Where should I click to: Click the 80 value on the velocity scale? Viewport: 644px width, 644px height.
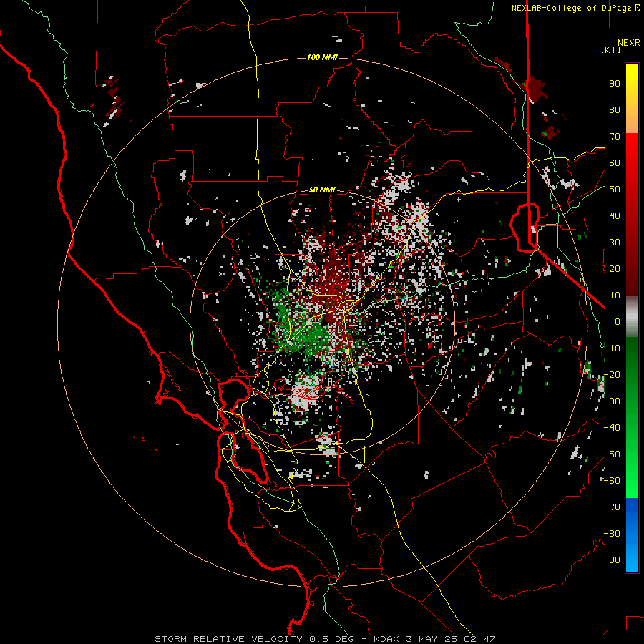pos(615,110)
